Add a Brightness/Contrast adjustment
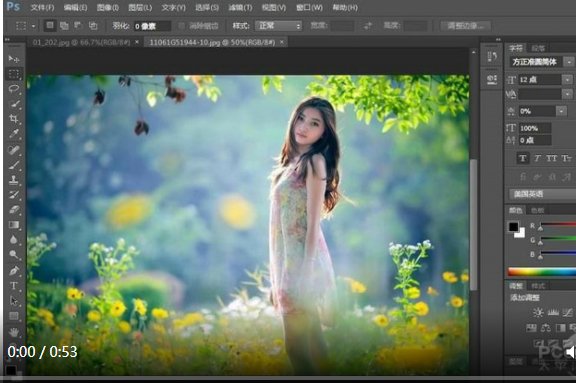Screen dimensions: 576x383 coord(538,312)
